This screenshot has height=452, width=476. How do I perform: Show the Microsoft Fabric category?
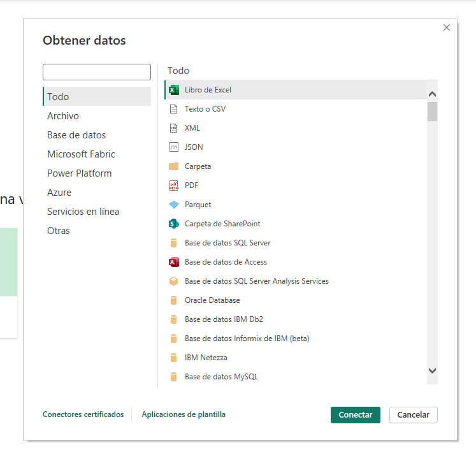click(x=81, y=154)
